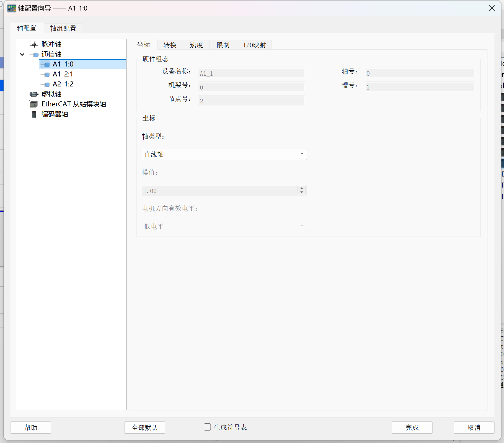Select the A1_2:1 tree item label
The width and height of the screenshot is (504, 443).
point(63,74)
